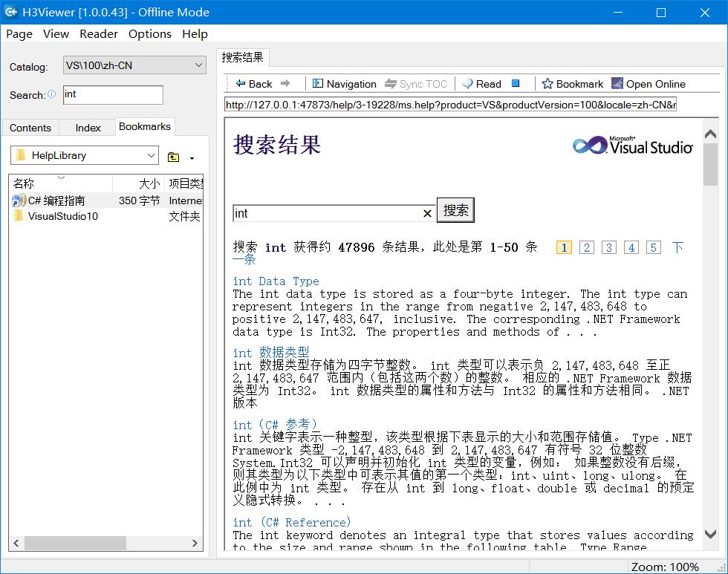Bookmark this page with the star button
The width and height of the screenshot is (728, 574).
pyautogui.click(x=573, y=84)
